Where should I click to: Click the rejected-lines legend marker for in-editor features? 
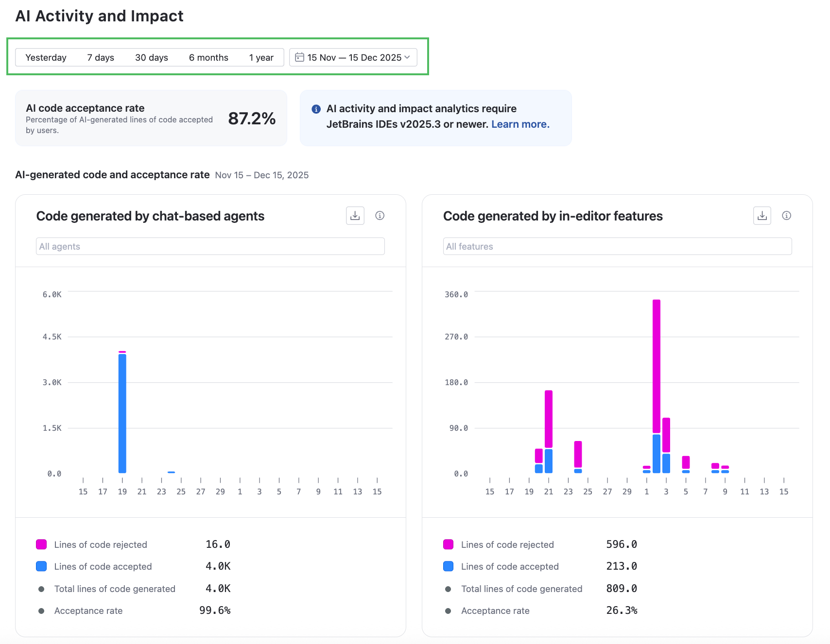[x=447, y=544]
